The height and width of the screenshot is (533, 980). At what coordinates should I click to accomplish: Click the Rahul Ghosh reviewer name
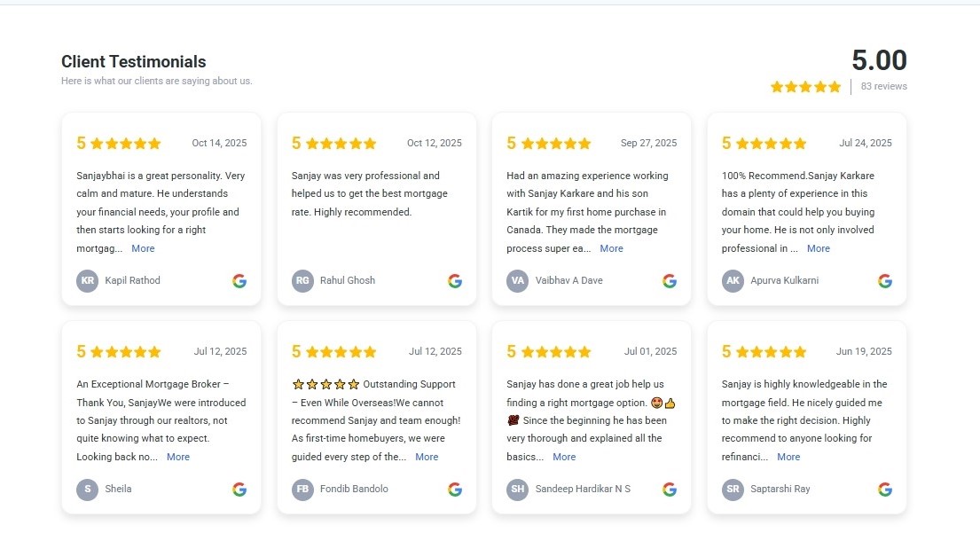click(x=348, y=281)
